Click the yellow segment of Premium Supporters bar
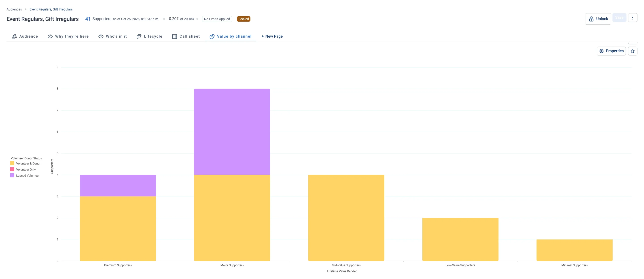The image size is (644, 279). (x=118, y=229)
